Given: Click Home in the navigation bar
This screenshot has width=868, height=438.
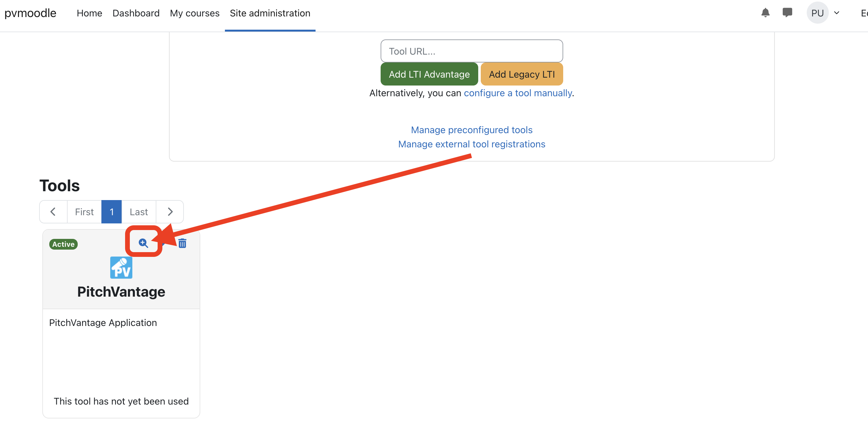Looking at the screenshot, I should click(89, 13).
